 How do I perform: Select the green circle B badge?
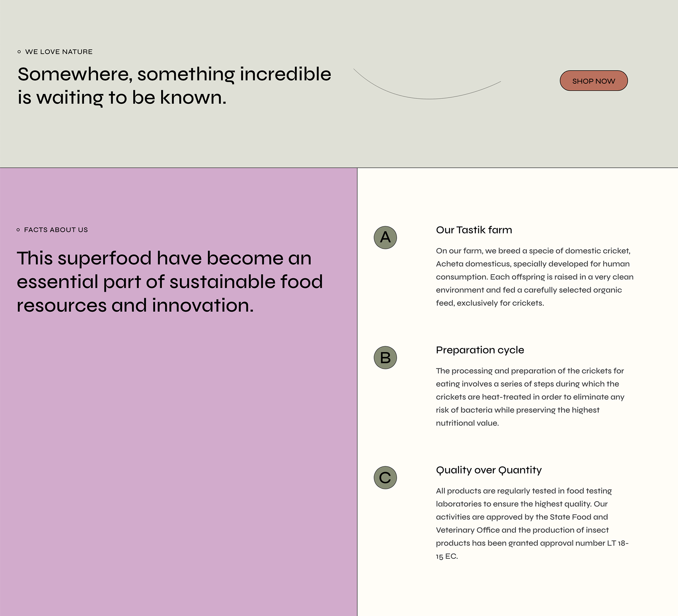385,357
